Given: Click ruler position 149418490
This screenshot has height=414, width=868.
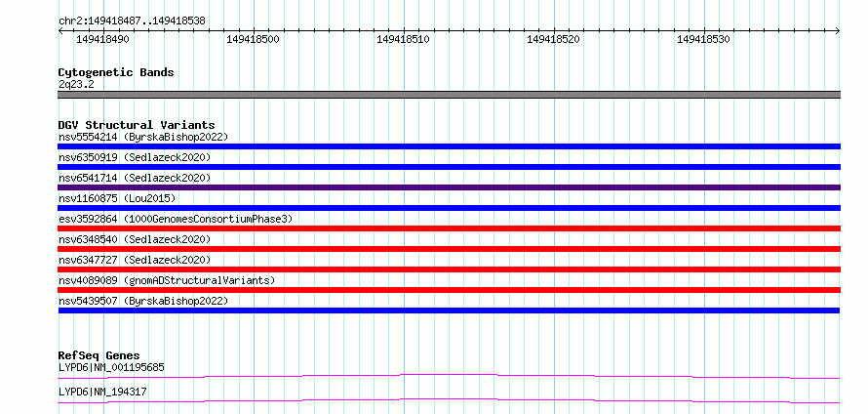Looking at the screenshot, I should 103,39.
